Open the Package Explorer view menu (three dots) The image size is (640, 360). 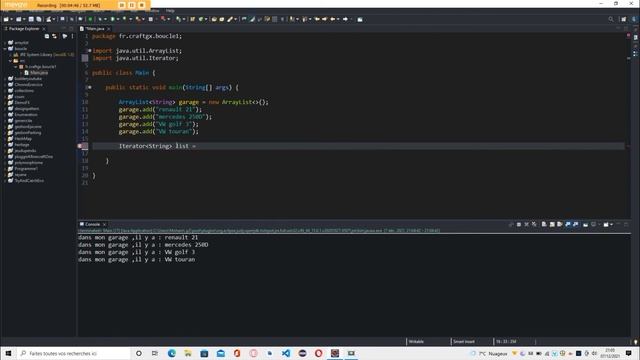pyautogui.click(x=73, y=36)
